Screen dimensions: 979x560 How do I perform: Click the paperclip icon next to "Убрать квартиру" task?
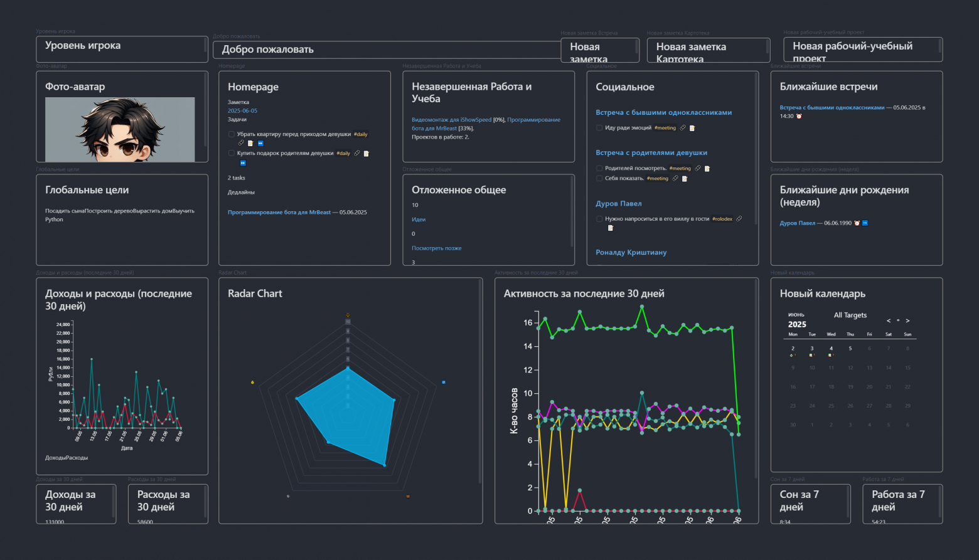241,143
